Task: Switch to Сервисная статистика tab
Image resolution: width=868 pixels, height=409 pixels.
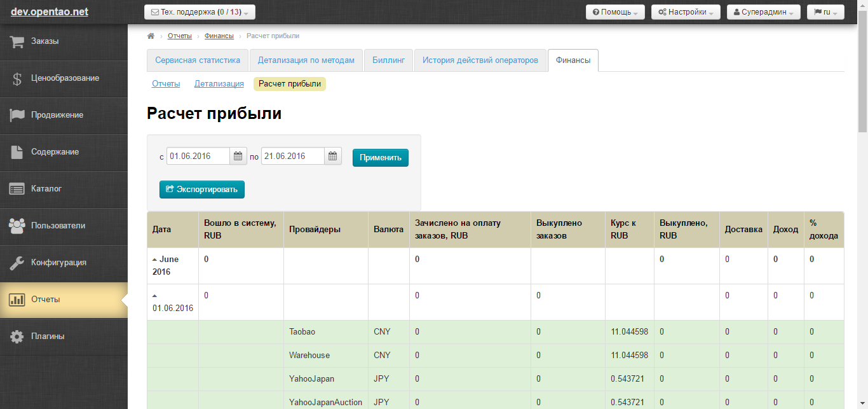Action: tap(197, 60)
